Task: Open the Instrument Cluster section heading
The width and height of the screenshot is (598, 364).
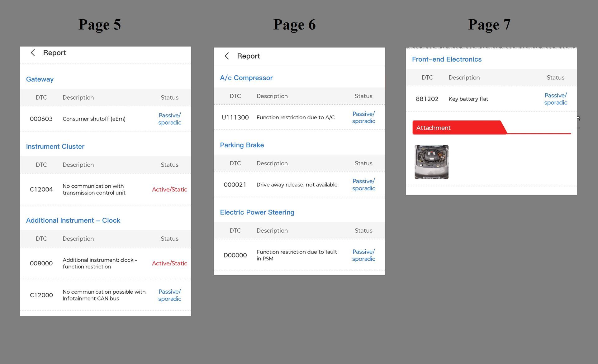Action: click(x=55, y=146)
